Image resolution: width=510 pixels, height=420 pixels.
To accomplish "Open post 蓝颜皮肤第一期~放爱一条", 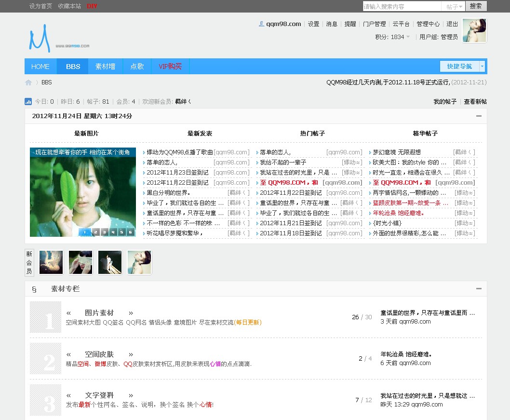I will click(x=411, y=203).
